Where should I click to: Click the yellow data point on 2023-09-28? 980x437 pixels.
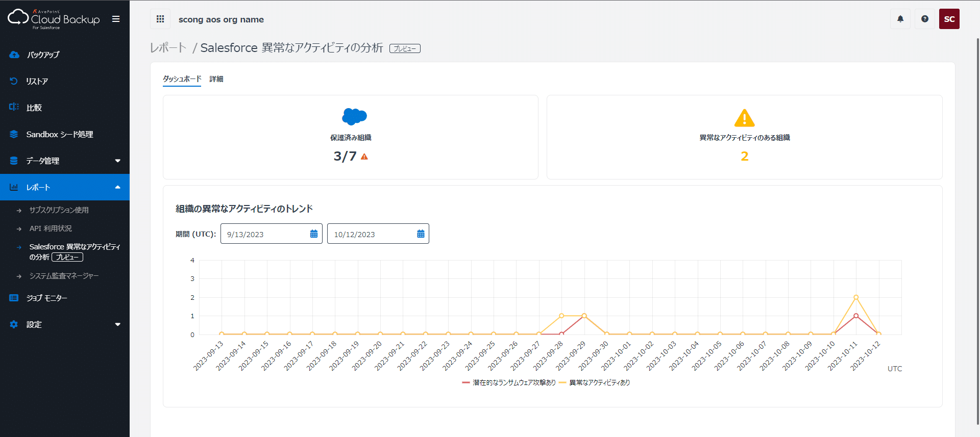pyautogui.click(x=561, y=316)
